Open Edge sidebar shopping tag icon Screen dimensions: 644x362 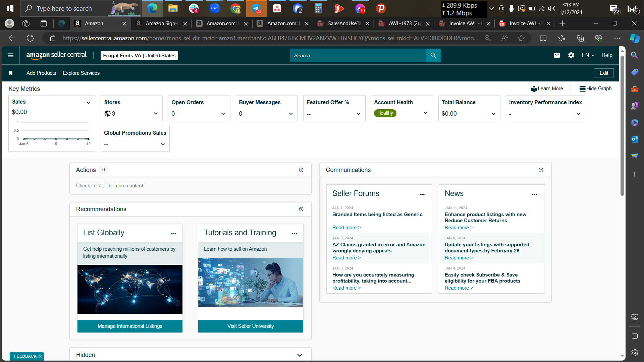635,72
